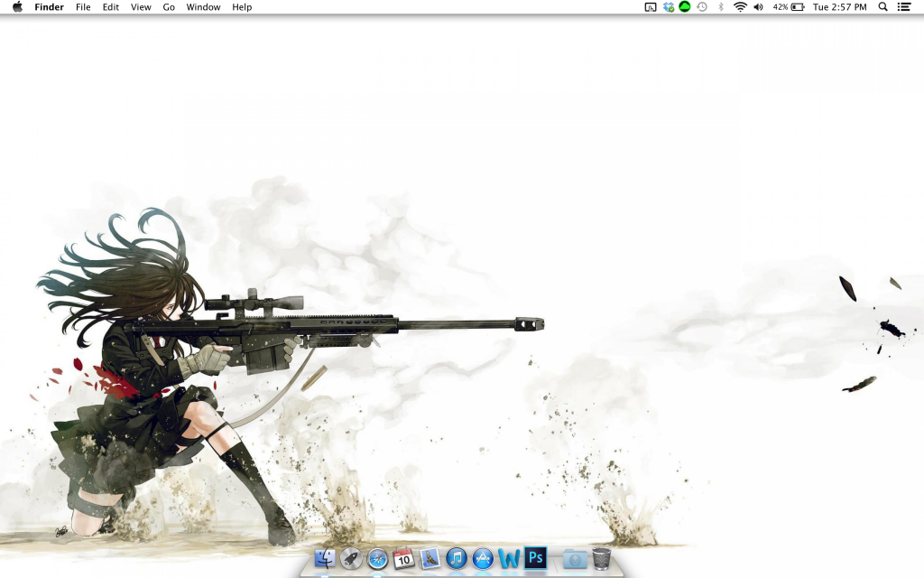
Task: Open Adobe Photoshop from the Dock
Action: tap(536, 558)
